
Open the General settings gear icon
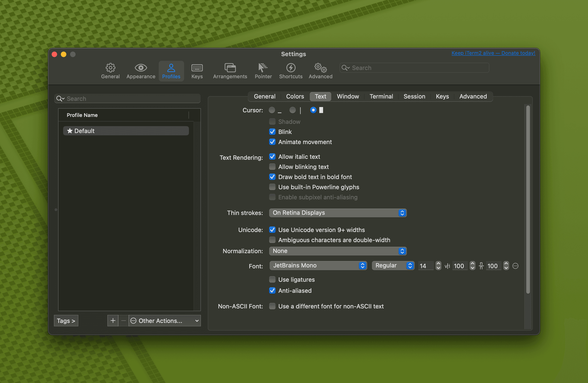pyautogui.click(x=110, y=68)
